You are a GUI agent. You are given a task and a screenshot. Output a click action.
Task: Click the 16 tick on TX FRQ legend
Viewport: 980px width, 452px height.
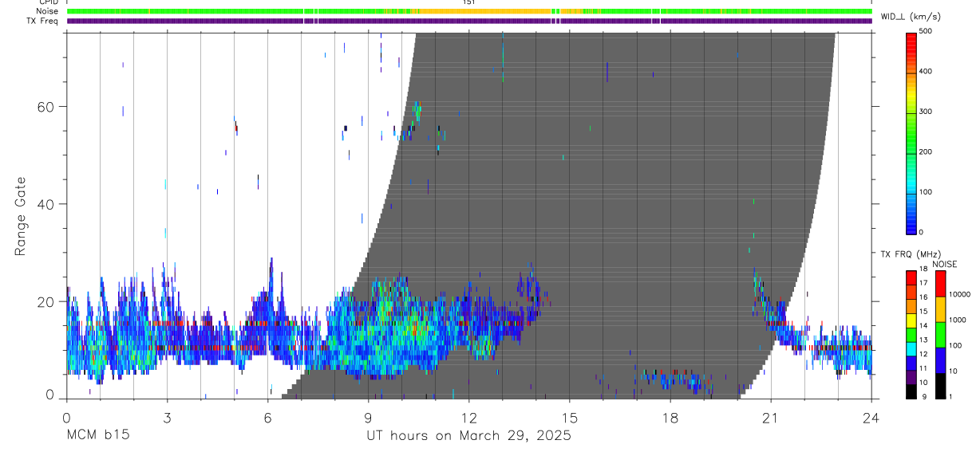click(923, 297)
